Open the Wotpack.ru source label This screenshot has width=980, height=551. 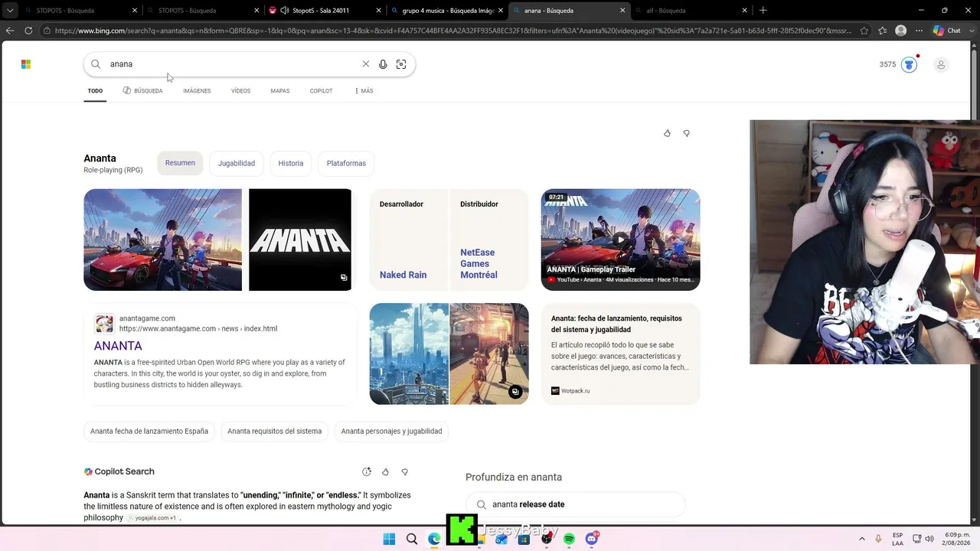click(x=570, y=391)
